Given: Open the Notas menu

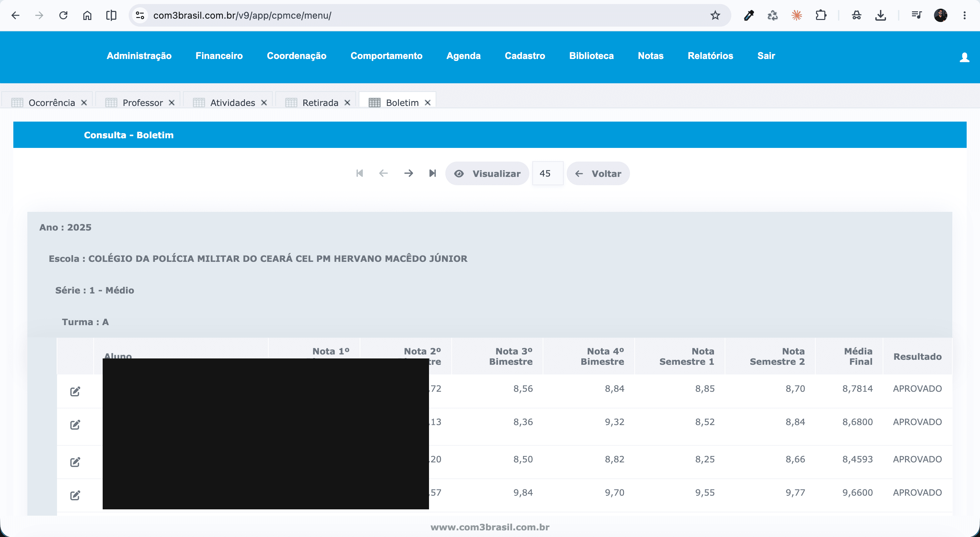Looking at the screenshot, I should tap(651, 56).
